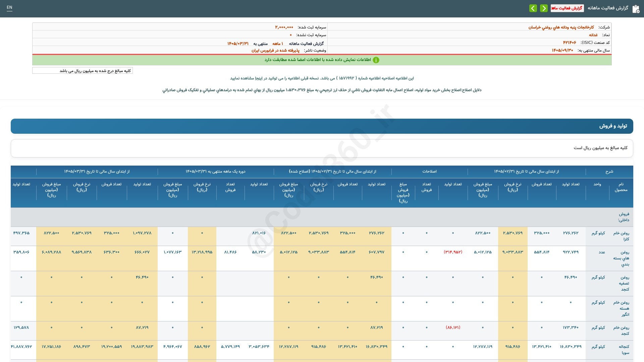644x362 pixels.
Task: Click the rial-amounts note box above the table
Action: (x=322, y=148)
